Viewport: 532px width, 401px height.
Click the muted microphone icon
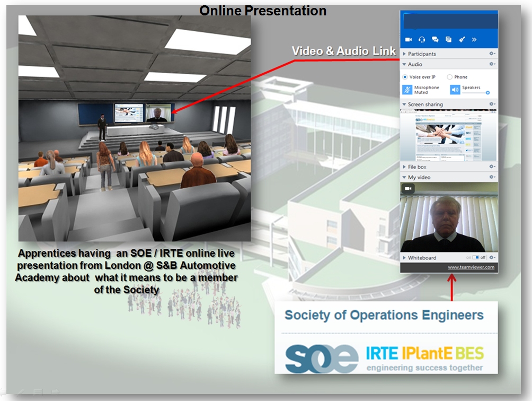pos(407,90)
